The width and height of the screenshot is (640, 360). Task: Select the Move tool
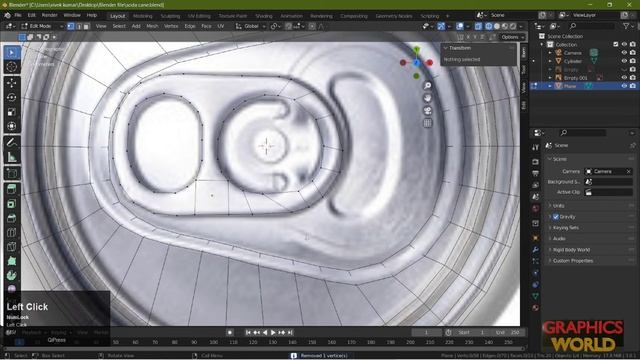coord(11,83)
